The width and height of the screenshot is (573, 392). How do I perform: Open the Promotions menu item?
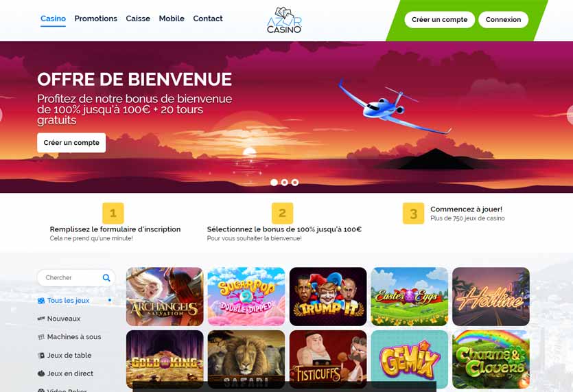point(96,19)
